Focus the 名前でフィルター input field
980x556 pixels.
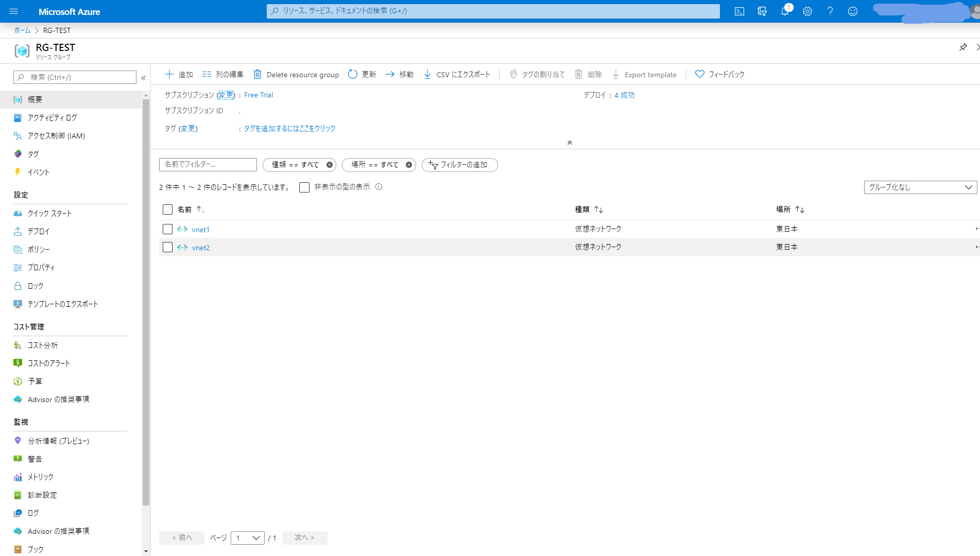208,165
